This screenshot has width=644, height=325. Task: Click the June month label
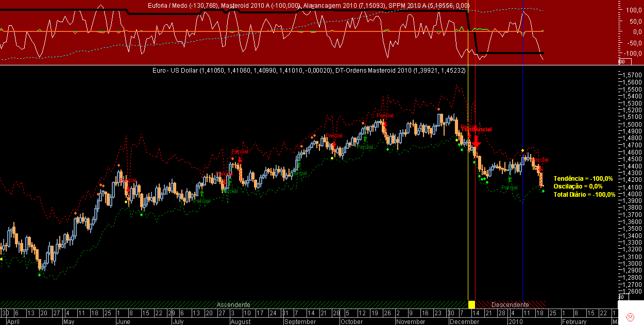click(x=123, y=321)
